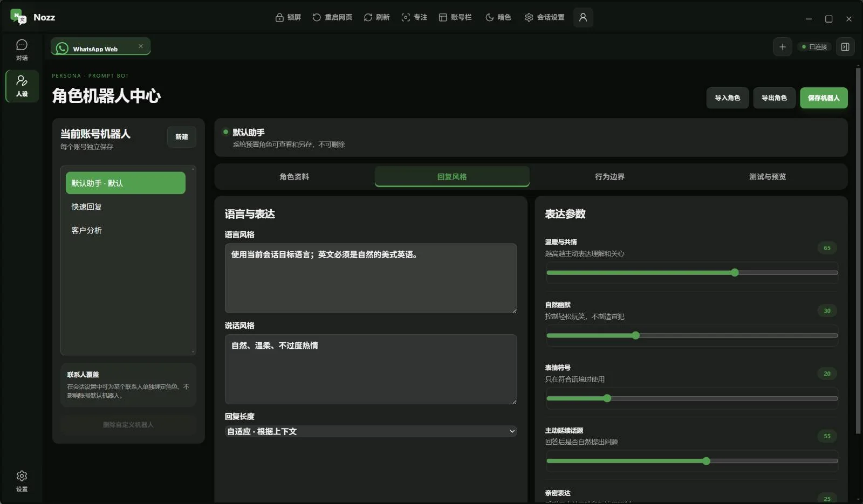Click the 表情符号 value badge 20
Screen dimensions: 863x504
tap(827, 374)
